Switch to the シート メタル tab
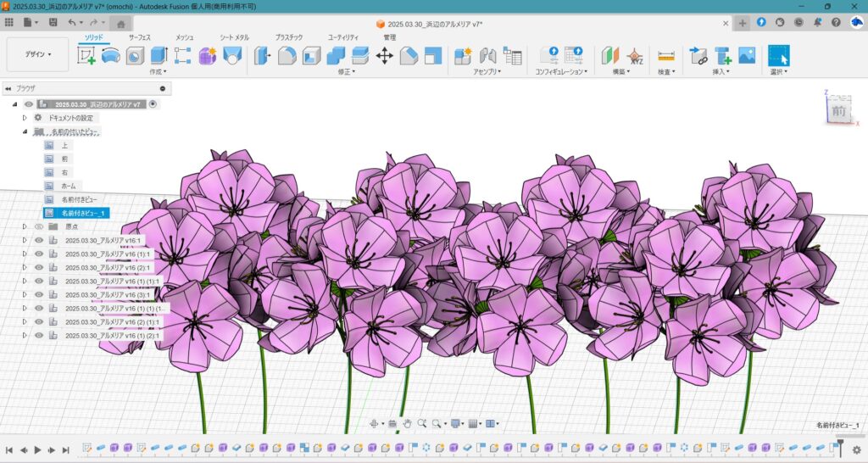868x463 pixels. pos(235,37)
